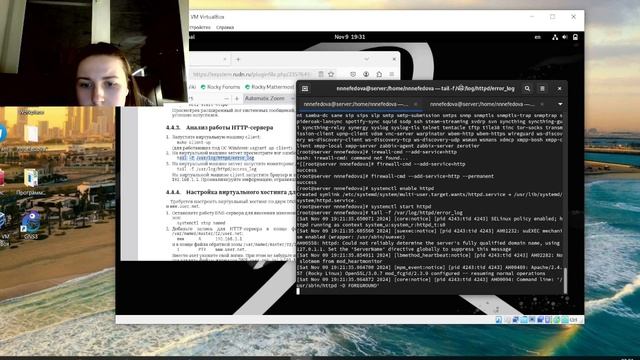Open the VirtualBox Справка menu
Screen dimensions: 640x360
[225, 27]
